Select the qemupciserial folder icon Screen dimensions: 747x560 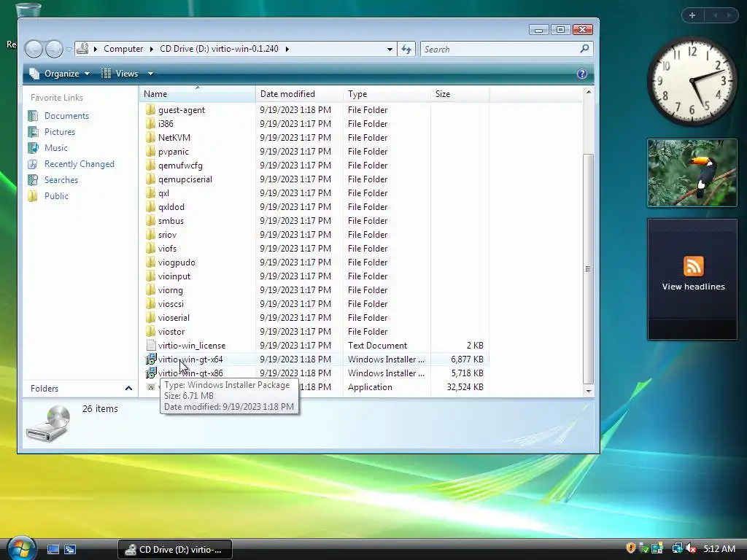coord(150,179)
